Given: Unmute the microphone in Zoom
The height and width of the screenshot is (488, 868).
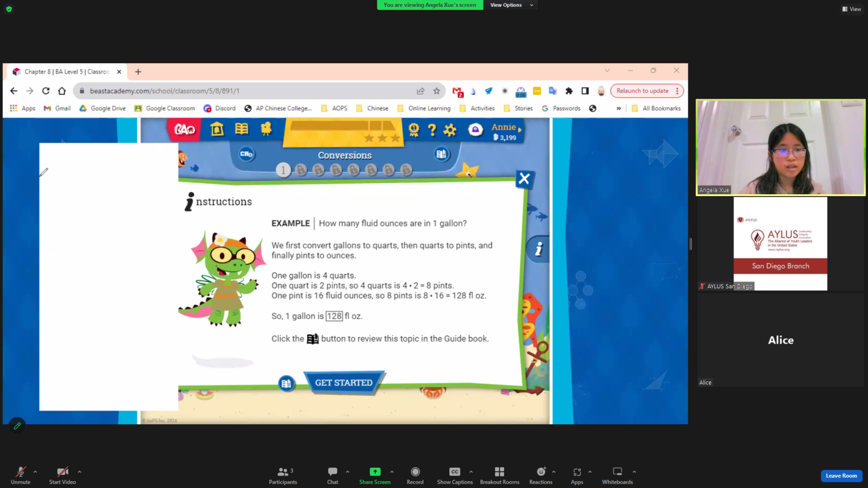Looking at the screenshot, I should (x=20, y=476).
